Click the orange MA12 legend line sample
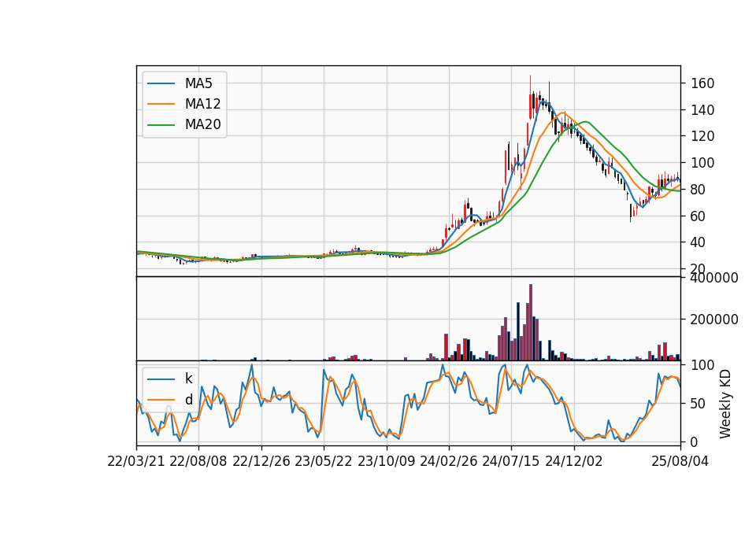Screen dimensions: 756x543 click(161, 104)
